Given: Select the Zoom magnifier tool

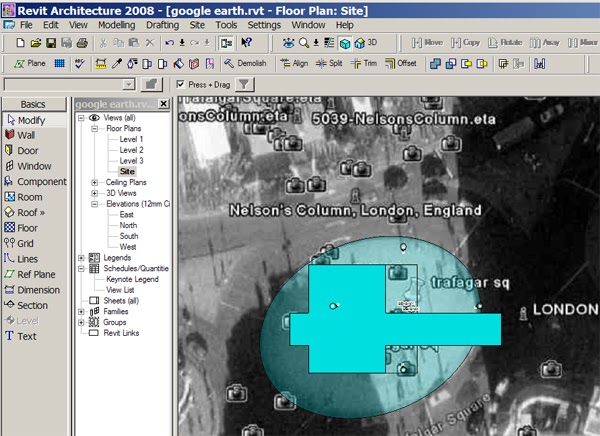Looking at the screenshot, I should coord(303,42).
